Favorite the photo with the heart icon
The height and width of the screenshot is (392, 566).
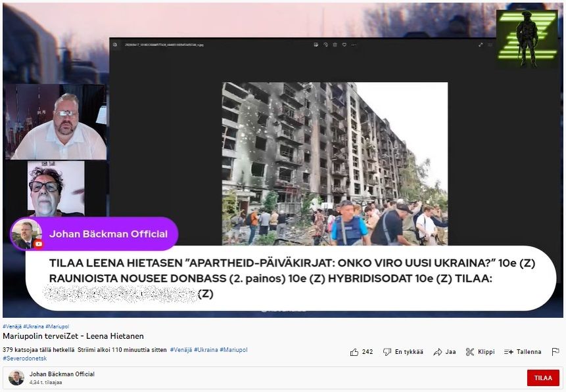click(344, 44)
